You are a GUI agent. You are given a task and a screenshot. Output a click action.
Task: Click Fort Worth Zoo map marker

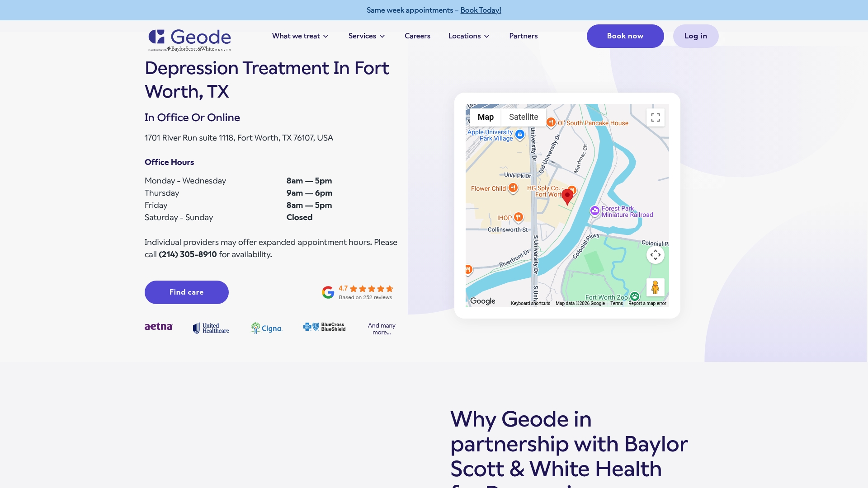click(635, 296)
